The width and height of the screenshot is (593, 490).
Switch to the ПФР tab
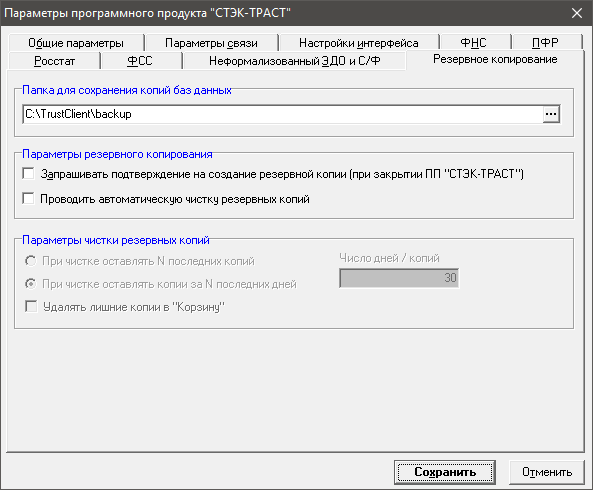pyautogui.click(x=546, y=43)
